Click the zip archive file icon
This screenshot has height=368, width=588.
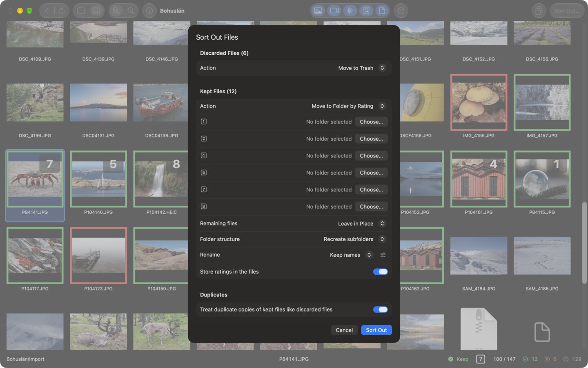click(479, 329)
